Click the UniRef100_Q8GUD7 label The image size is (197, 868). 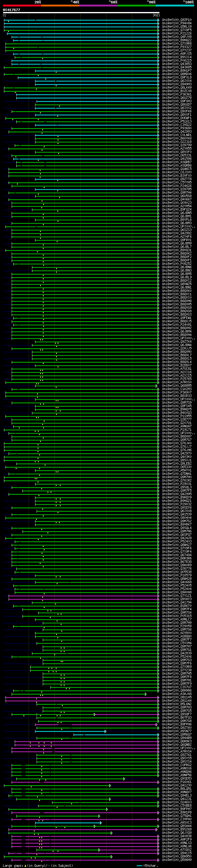click(177, 104)
